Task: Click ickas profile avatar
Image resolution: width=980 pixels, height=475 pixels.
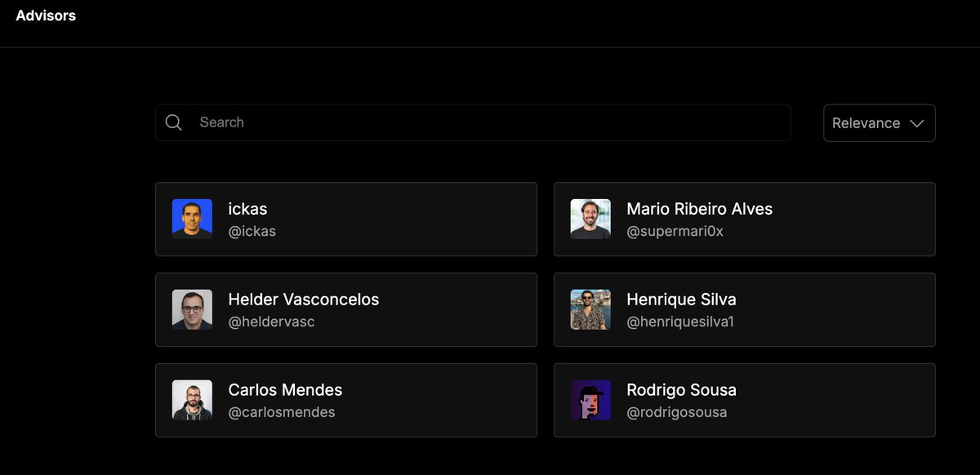Action: [x=192, y=219]
